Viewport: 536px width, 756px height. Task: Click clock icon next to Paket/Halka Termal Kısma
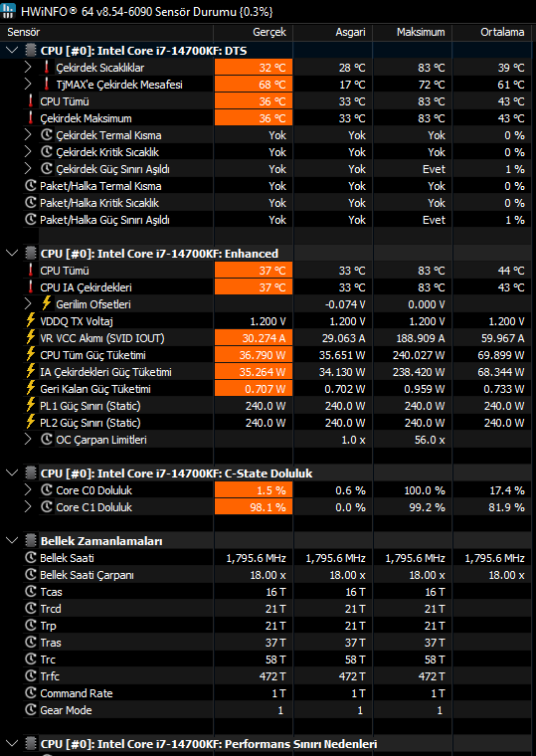pyautogui.click(x=31, y=186)
